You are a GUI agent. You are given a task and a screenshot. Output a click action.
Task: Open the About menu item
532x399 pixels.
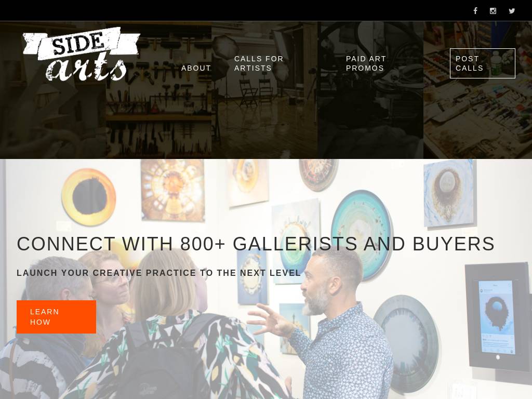(196, 68)
